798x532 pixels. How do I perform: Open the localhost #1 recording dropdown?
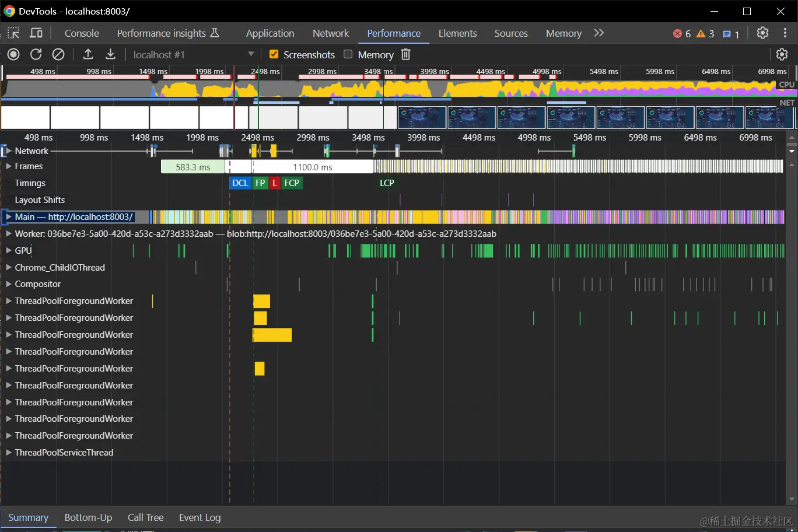tap(194, 54)
